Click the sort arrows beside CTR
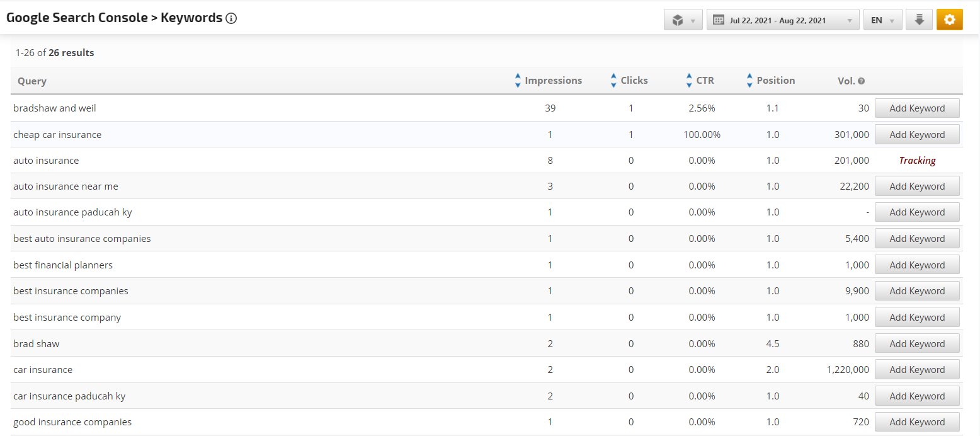The image size is (980, 436). pos(689,81)
